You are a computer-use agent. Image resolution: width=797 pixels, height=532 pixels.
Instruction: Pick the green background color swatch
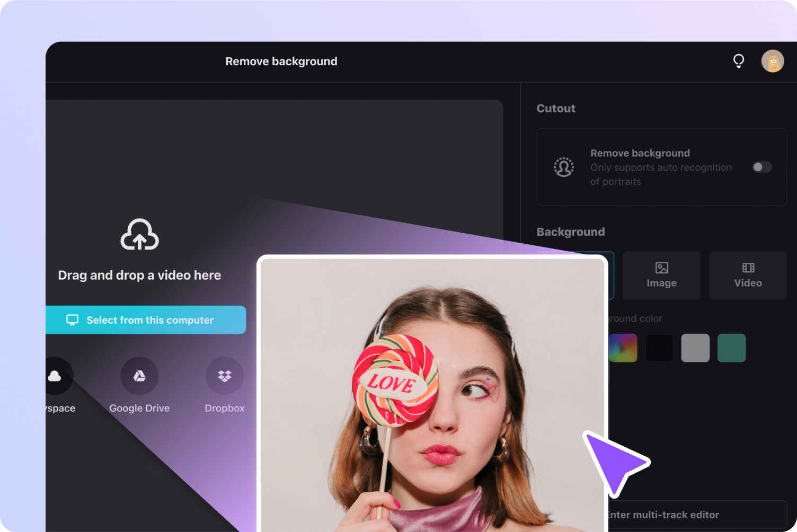click(x=731, y=348)
